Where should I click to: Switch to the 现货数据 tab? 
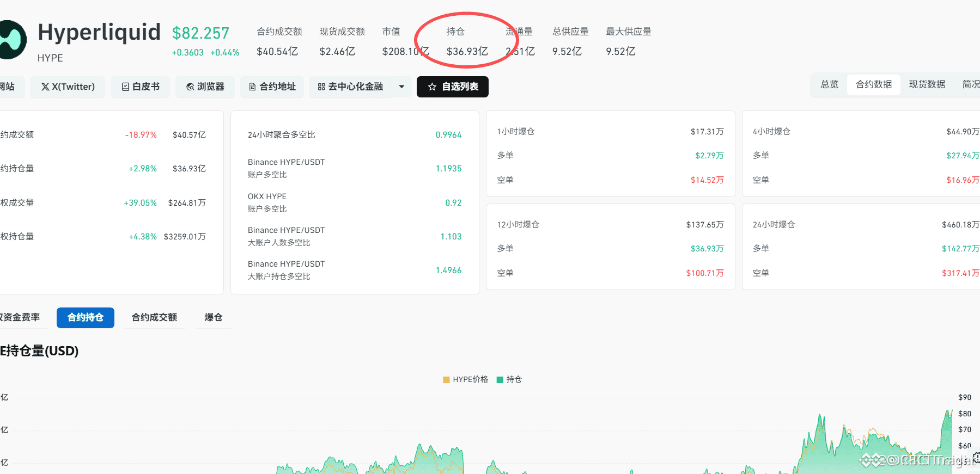point(927,84)
